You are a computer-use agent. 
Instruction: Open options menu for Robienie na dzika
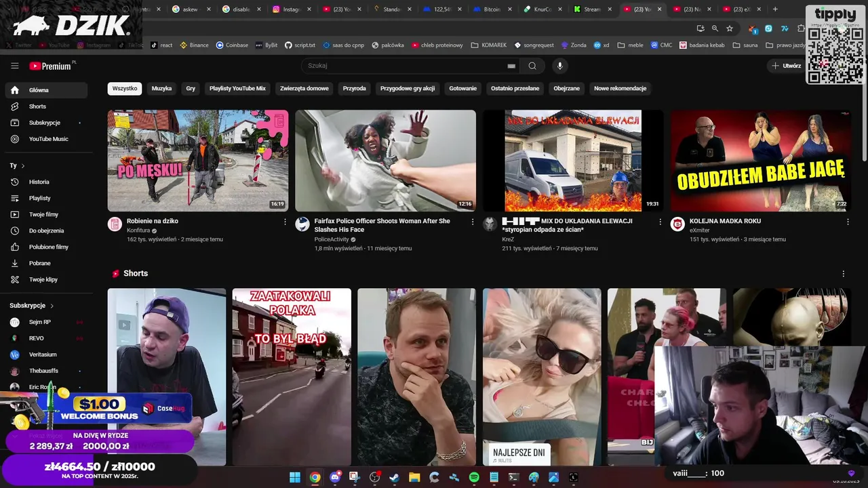pyautogui.click(x=285, y=222)
